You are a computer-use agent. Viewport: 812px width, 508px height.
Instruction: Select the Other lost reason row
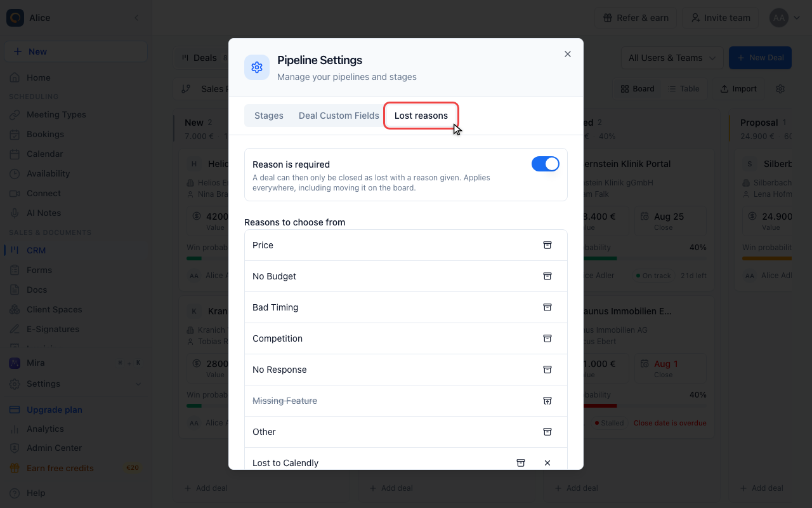point(406,432)
